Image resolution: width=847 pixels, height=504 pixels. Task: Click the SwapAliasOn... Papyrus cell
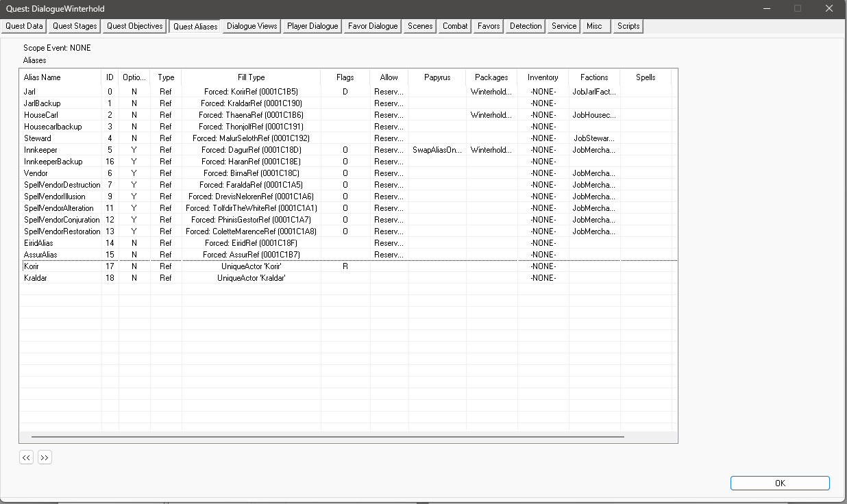[x=437, y=150]
